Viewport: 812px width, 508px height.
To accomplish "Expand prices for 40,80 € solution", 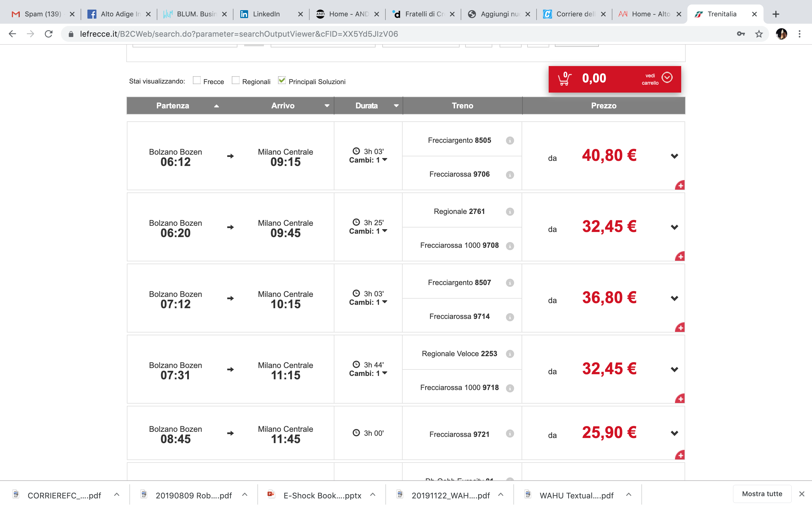I will [x=674, y=156].
